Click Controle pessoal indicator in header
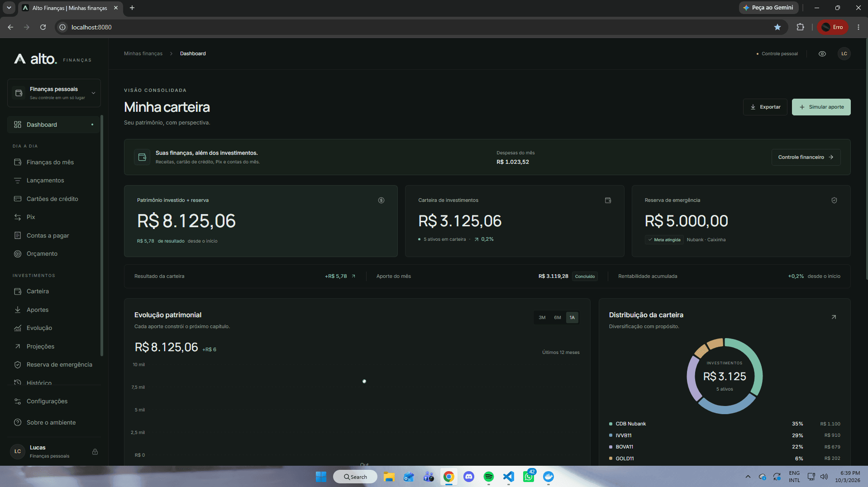 click(777, 54)
